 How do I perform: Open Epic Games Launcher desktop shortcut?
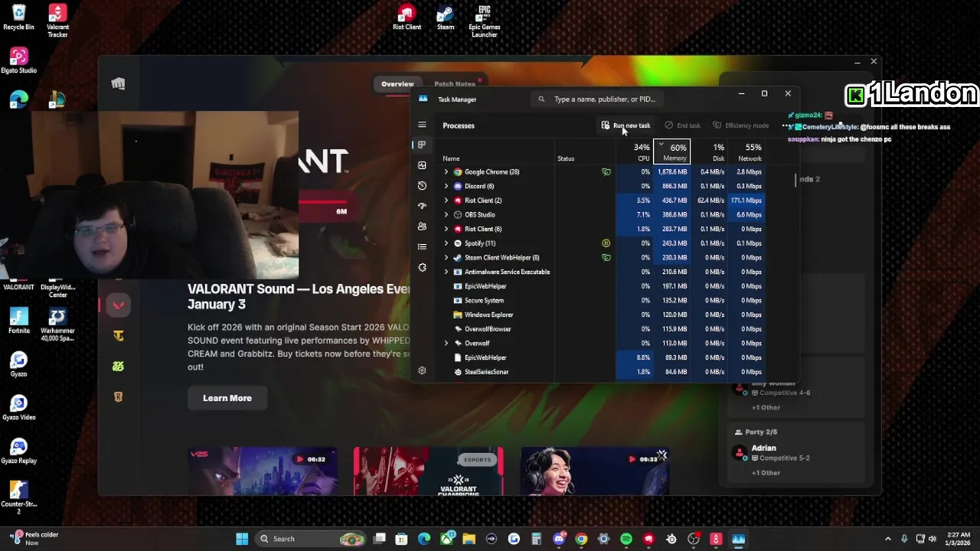(484, 21)
